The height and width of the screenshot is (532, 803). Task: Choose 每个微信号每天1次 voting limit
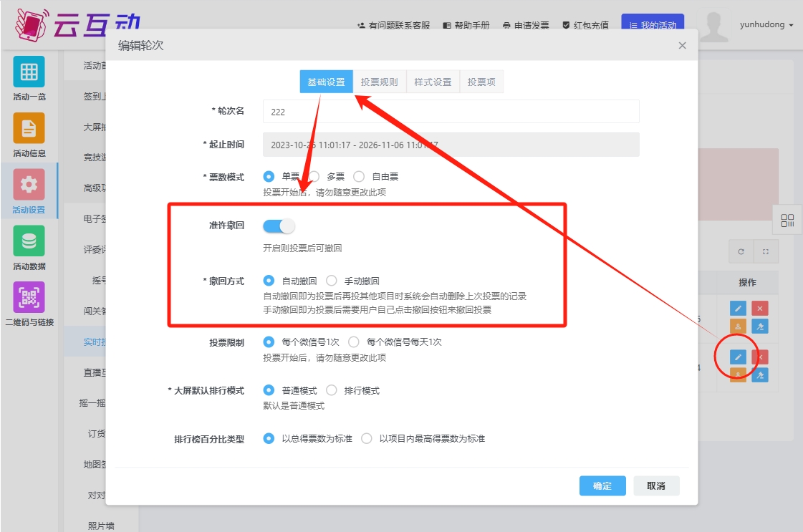coord(354,342)
